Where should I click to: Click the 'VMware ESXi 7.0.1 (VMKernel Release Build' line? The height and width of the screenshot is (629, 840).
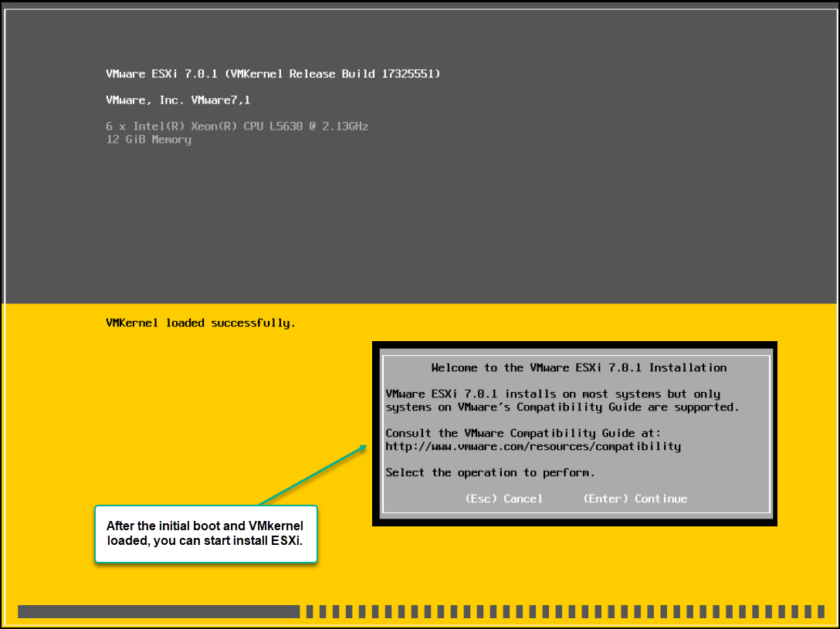click(273, 74)
